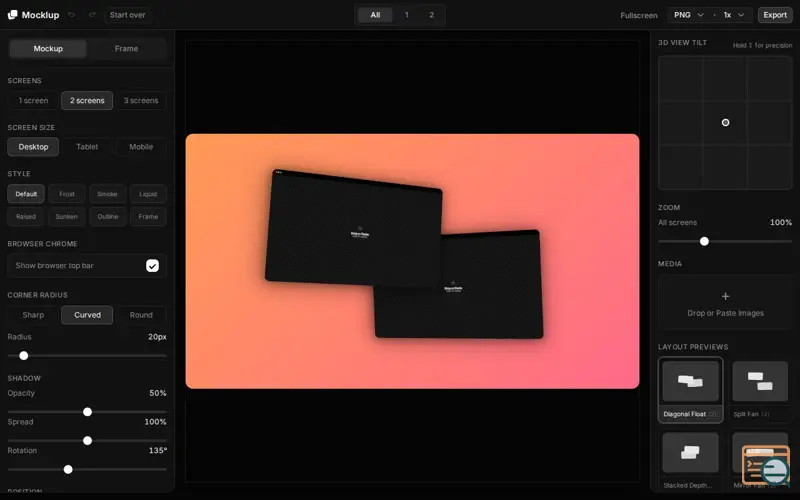800x500 pixels.
Task: Open the Frame tab
Action: click(x=127, y=48)
